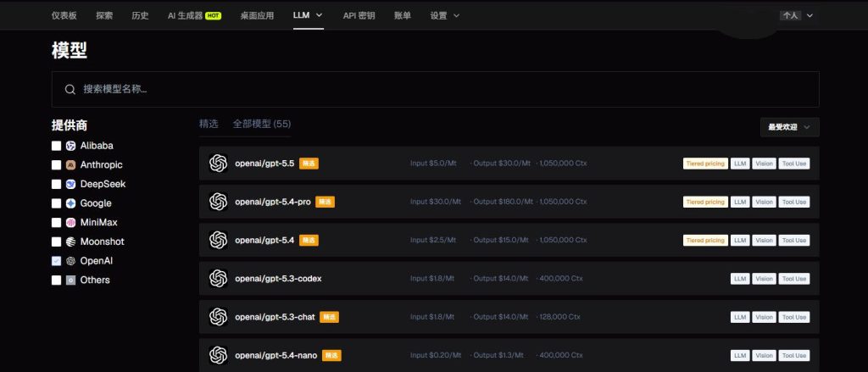Image resolution: width=868 pixels, height=372 pixels.
Task: Click the 模型 page heading
Action: 70,50
